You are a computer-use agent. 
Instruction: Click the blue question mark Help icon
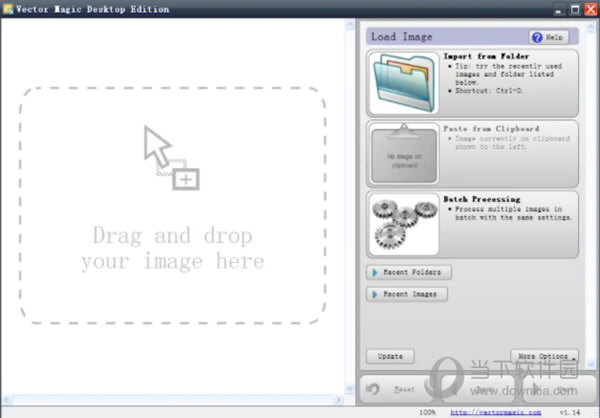(537, 37)
